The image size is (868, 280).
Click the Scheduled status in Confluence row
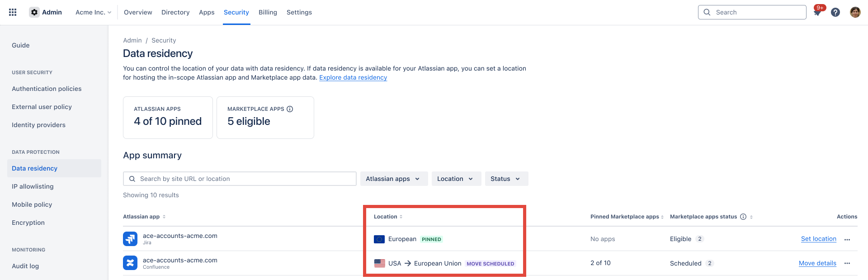(685, 263)
